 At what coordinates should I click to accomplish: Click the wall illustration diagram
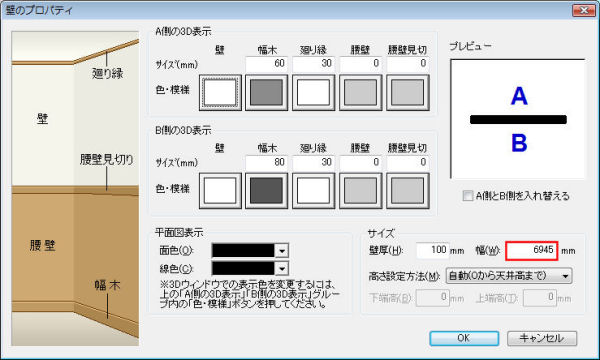pos(75,189)
